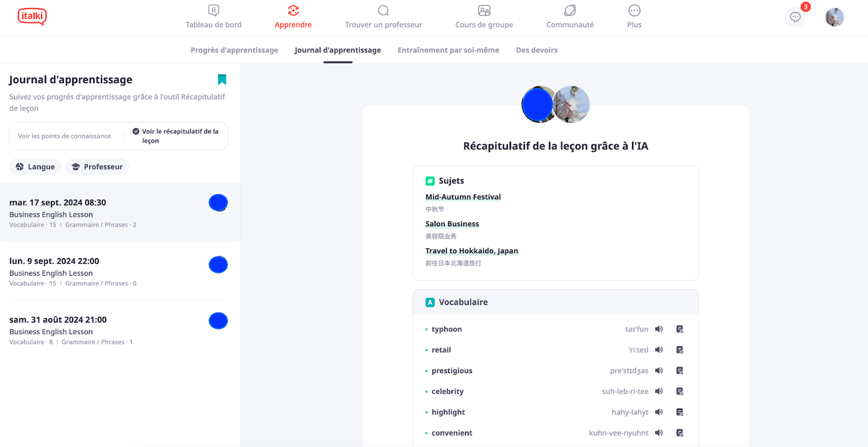Select Voir le récapitulatif de la leçon option
868x447 pixels.
[176, 136]
